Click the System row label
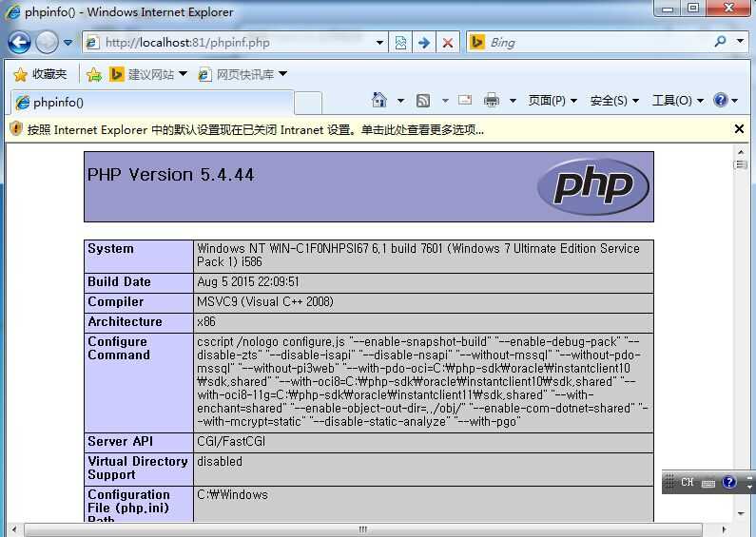Screen dimensions: 756x537 click(110, 249)
